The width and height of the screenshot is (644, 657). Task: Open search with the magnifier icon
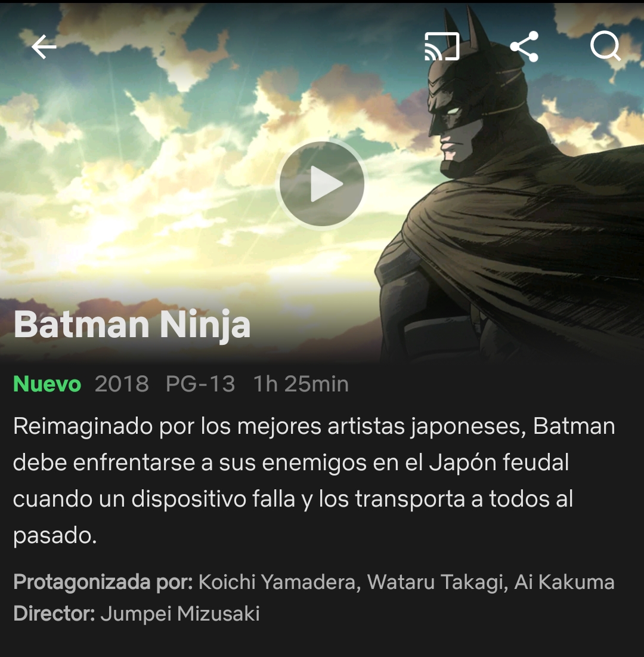pos(605,47)
